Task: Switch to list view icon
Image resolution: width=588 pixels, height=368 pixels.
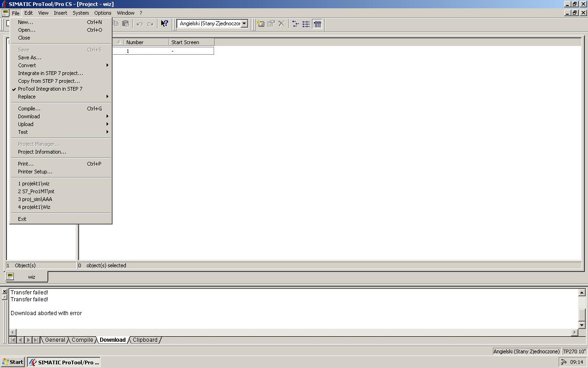Action: [x=306, y=23]
